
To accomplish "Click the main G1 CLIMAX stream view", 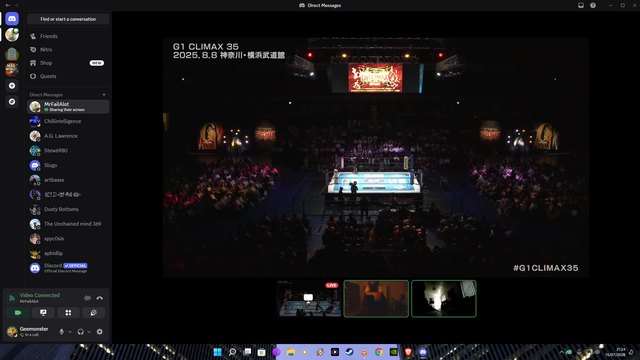I will (376, 158).
